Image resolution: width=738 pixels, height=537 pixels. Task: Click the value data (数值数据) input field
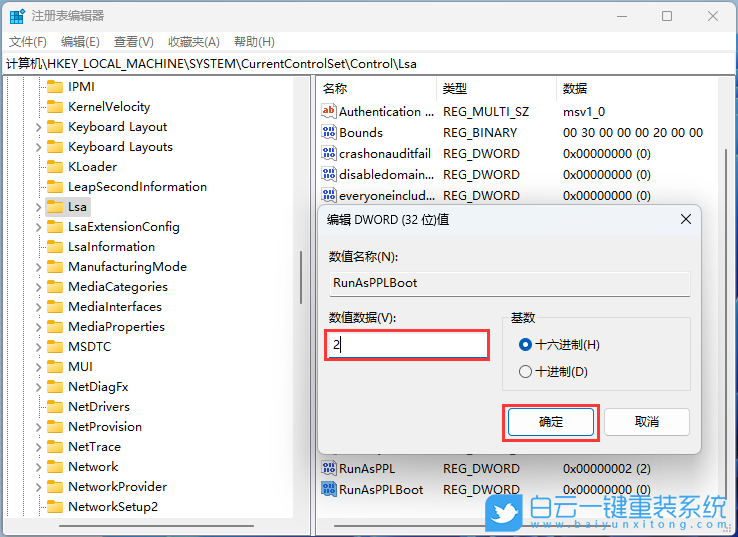click(408, 345)
